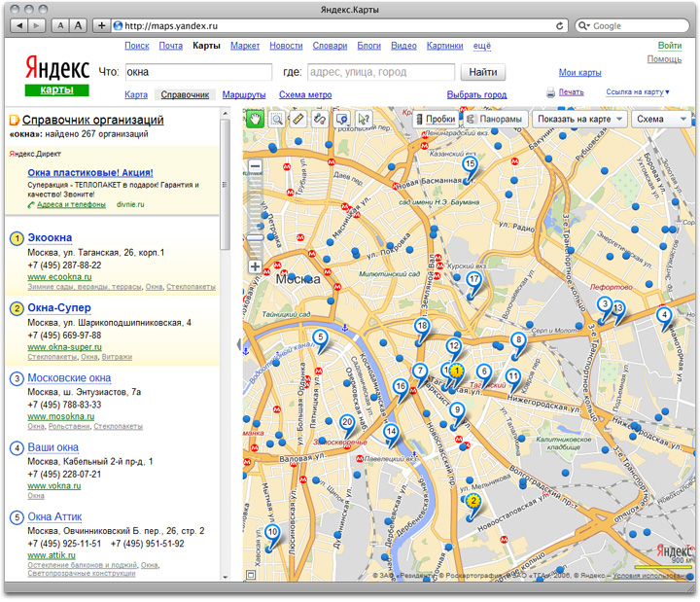Activate the ruler distance measuring tool
Viewport: 700px width, 602px height.
click(x=298, y=119)
